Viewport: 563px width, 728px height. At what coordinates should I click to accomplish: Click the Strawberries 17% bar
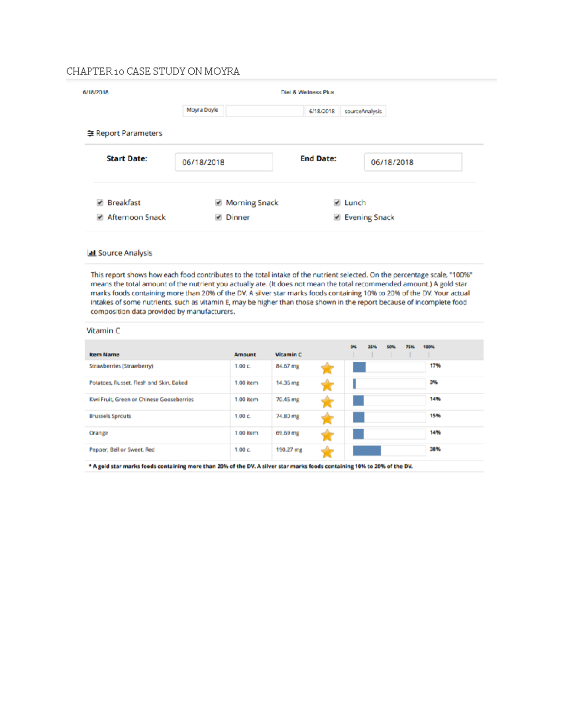[359, 367]
